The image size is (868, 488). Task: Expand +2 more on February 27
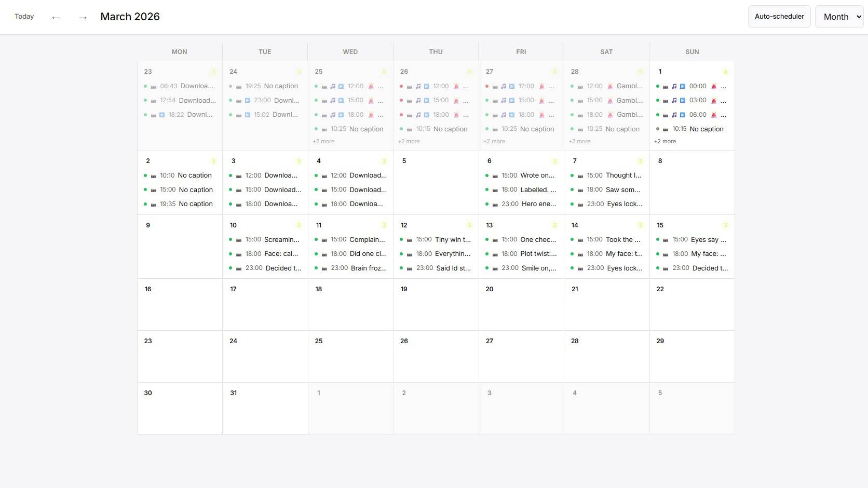pyautogui.click(x=494, y=141)
